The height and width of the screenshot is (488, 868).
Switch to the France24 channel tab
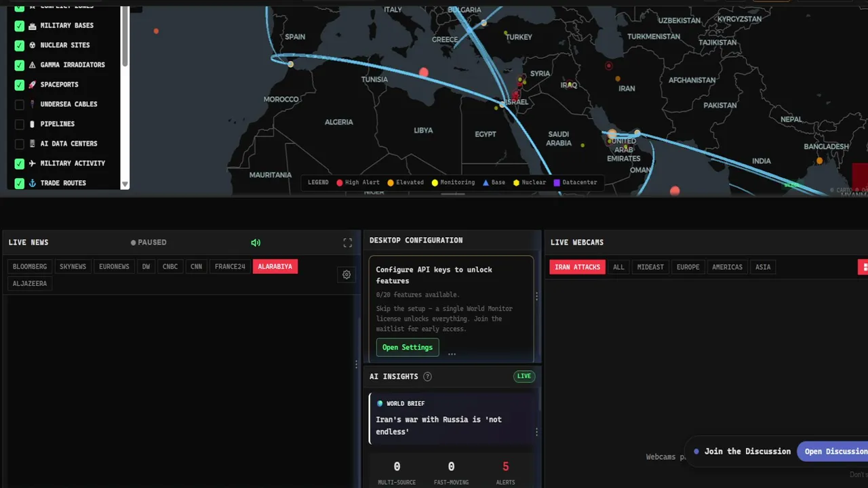[x=230, y=266]
